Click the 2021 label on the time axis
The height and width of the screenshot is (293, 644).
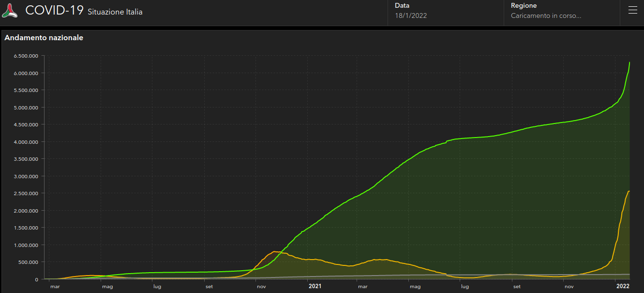point(315,286)
